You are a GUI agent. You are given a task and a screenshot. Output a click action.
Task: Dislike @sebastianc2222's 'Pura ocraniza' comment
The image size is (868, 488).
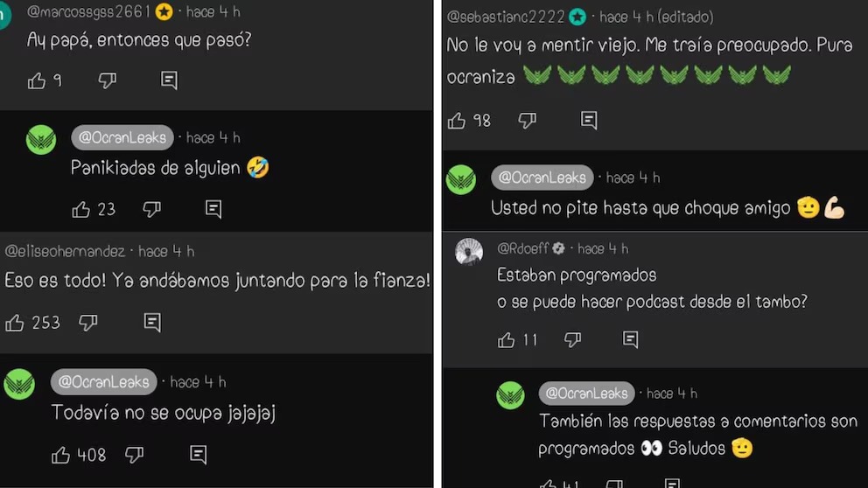pos(527,121)
